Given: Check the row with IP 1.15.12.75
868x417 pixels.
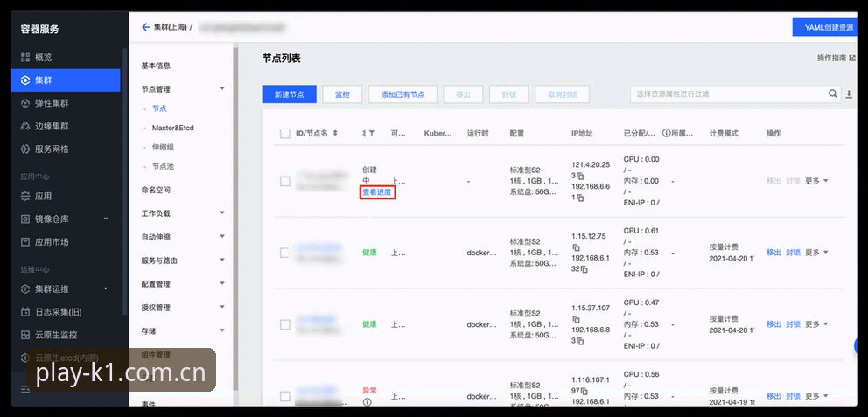Looking at the screenshot, I should (x=285, y=253).
